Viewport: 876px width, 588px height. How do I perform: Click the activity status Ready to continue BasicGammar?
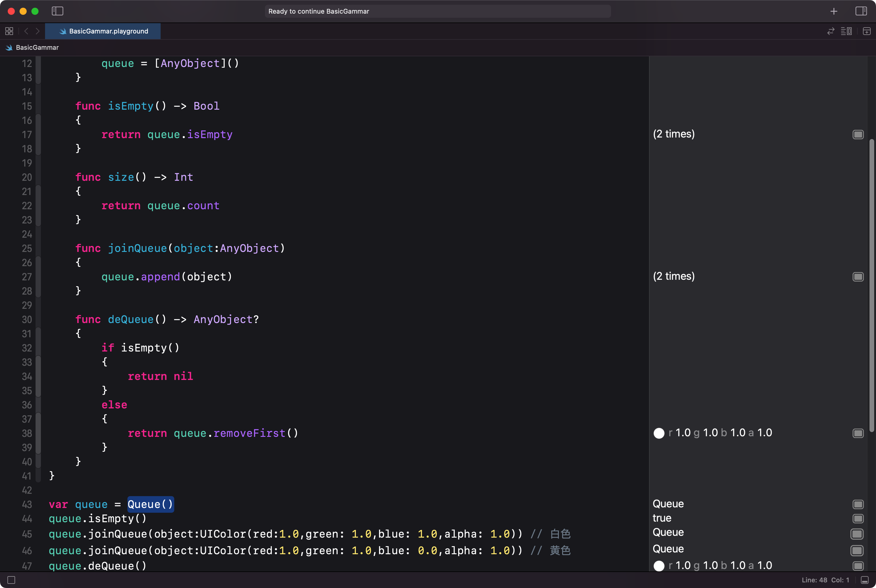(x=438, y=11)
